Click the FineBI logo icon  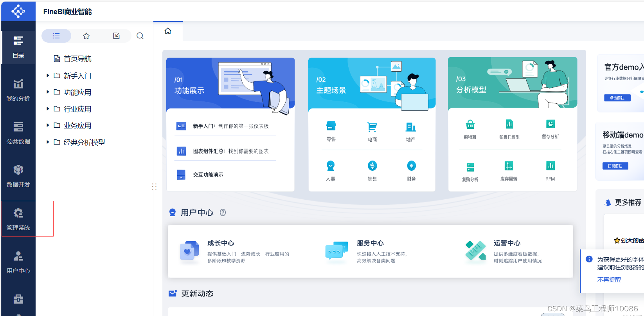(x=18, y=11)
